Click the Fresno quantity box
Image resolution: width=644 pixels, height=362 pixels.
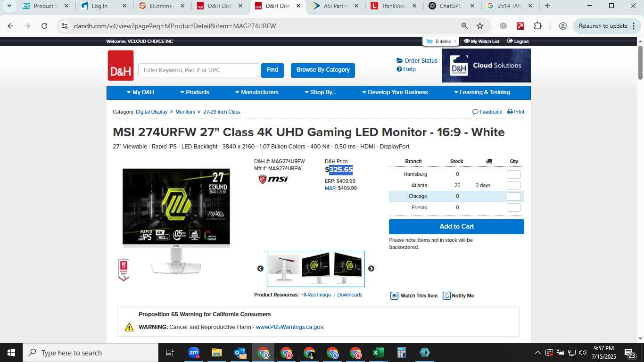(514, 207)
